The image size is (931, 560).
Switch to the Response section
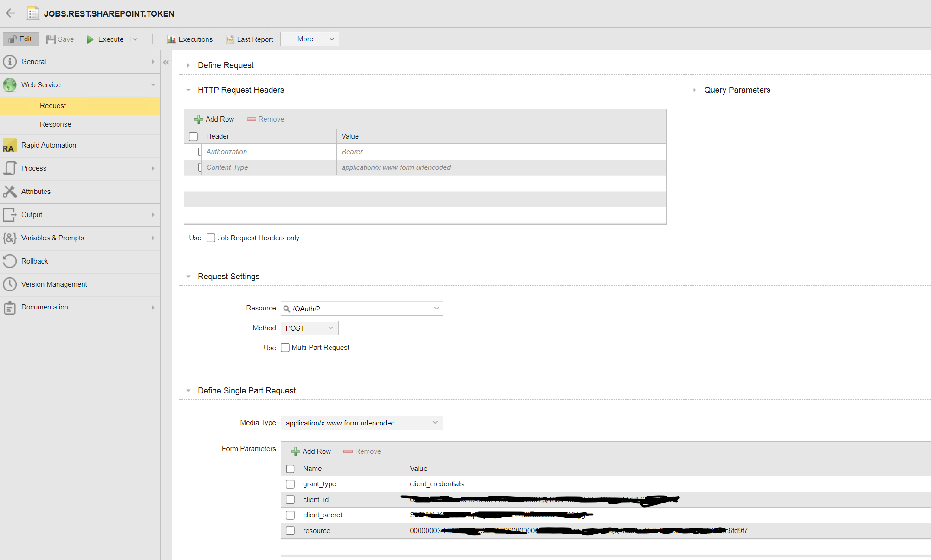(x=55, y=124)
